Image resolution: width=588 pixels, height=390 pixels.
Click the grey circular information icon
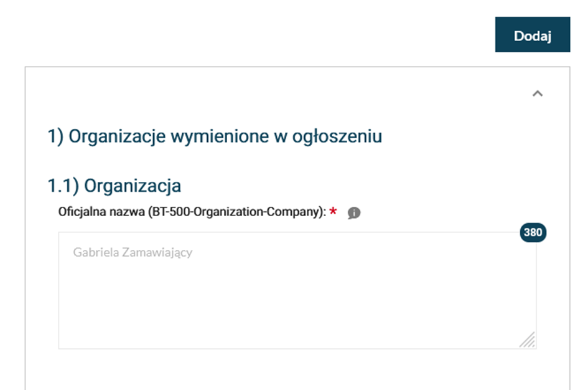[354, 213]
